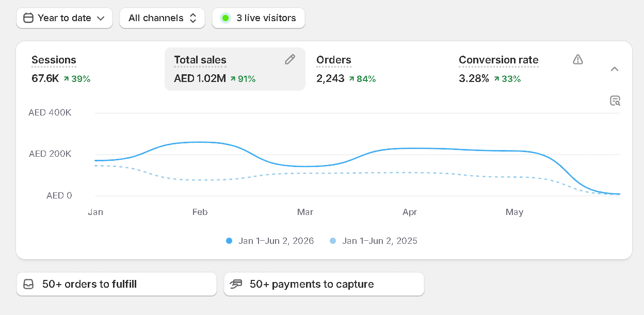Screen dimensions: 644x315
Task: Collapse the chart with the chevron-up arrow
Action: [615, 69]
